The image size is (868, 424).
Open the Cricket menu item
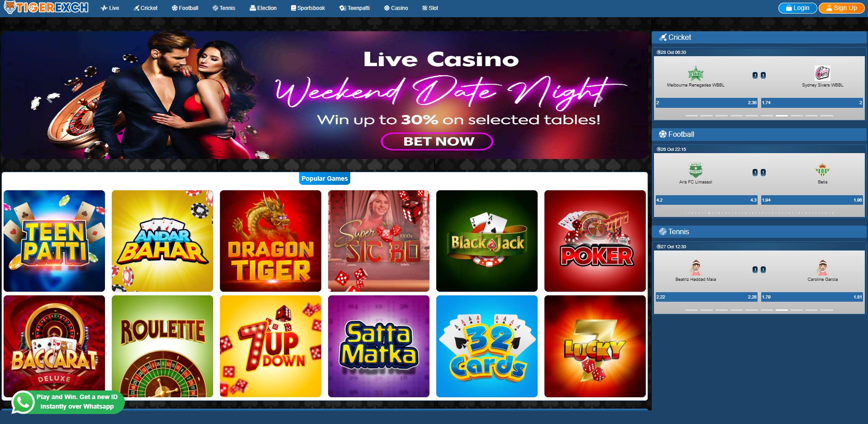coord(145,8)
